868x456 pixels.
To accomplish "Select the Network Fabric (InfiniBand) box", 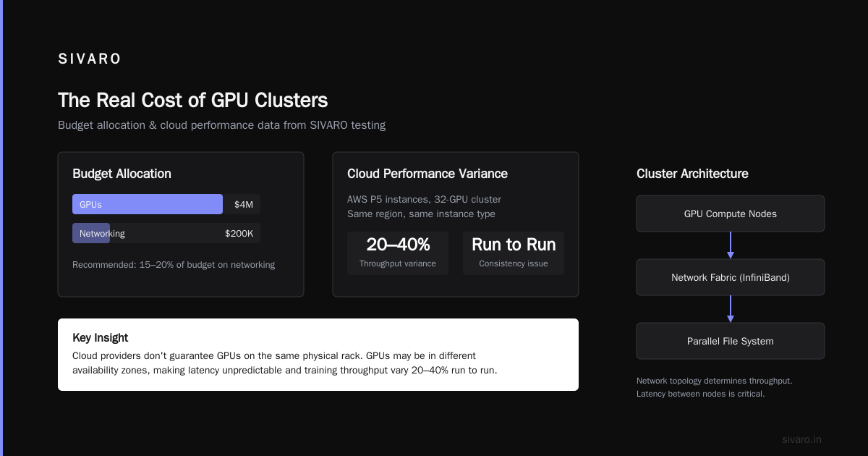I will coord(731,277).
